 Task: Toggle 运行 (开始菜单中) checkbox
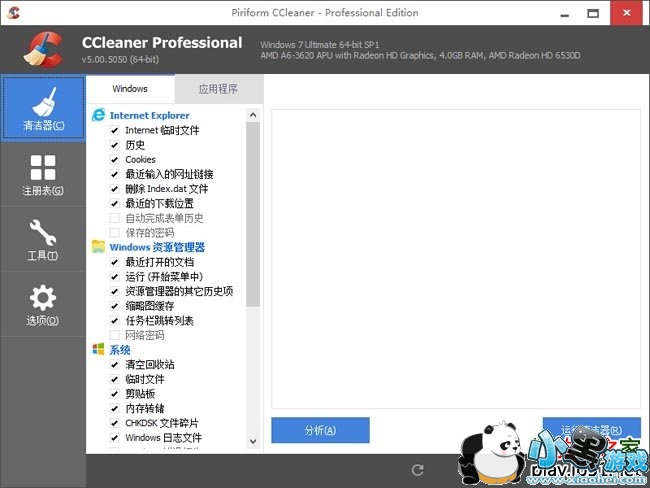point(114,277)
